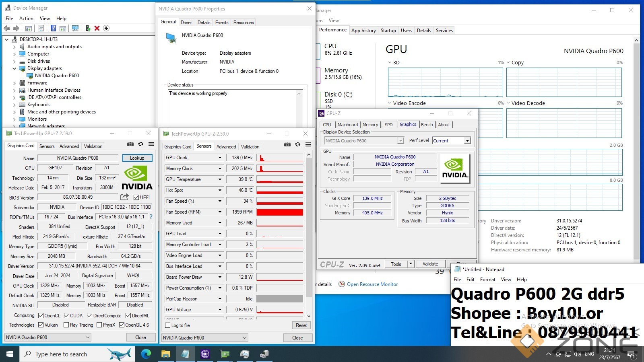Collapse the Display adapters tree node
Viewport: 644px width, 362px height.
[x=14, y=68]
